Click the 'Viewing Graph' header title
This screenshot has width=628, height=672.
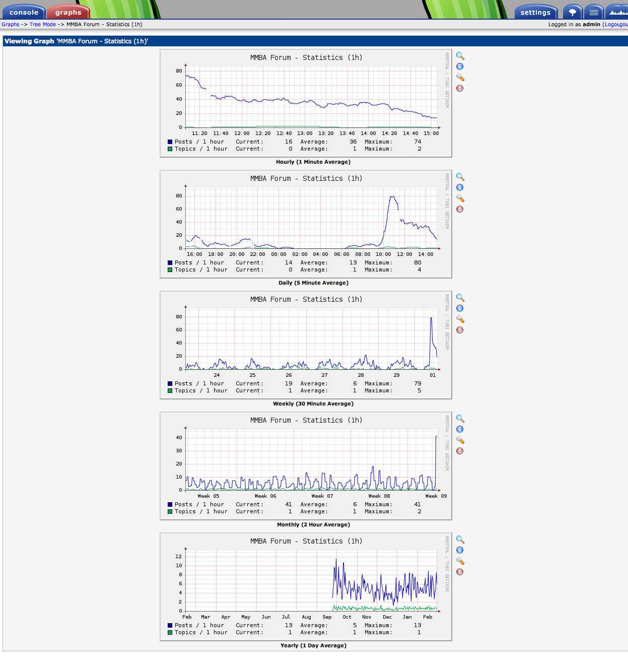pos(76,41)
